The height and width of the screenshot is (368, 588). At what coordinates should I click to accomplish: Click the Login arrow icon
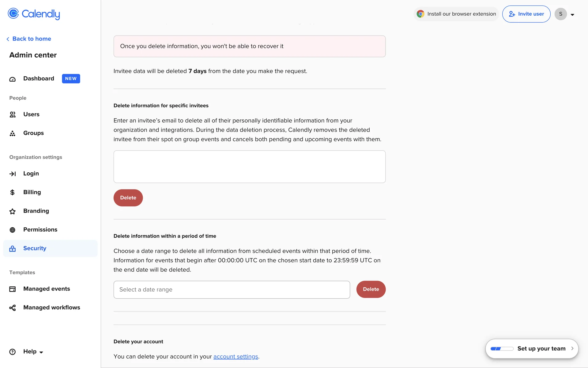click(x=13, y=174)
